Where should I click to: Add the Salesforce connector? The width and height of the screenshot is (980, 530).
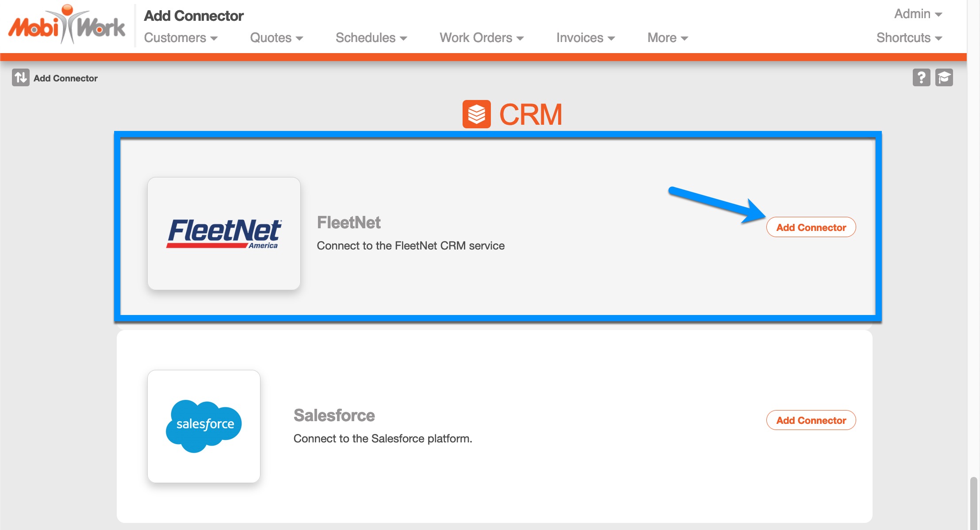[811, 420]
